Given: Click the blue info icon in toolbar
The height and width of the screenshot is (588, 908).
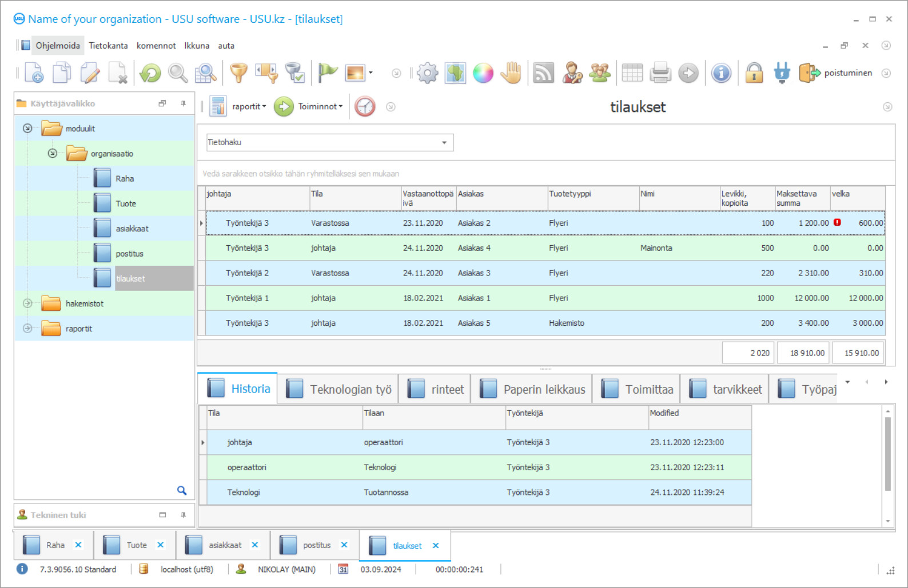Looking at the screenshot, I should pyautogui.click(x=722, y=73).
